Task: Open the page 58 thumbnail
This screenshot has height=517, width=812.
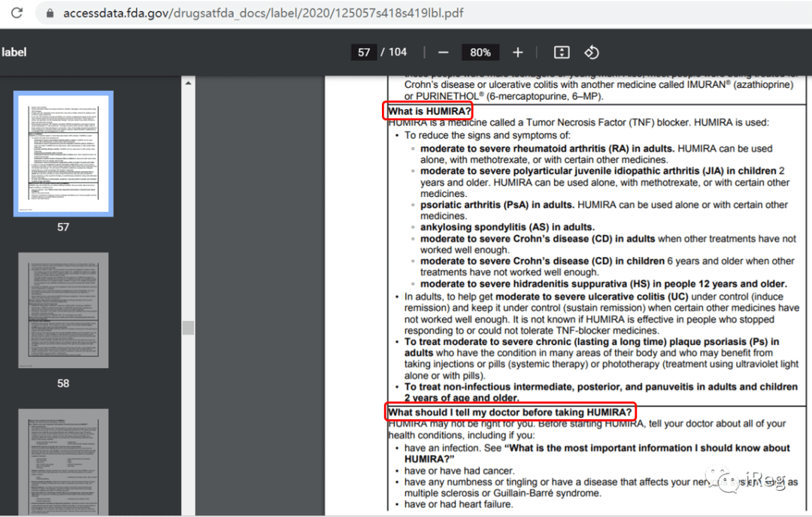Action: (x=63, y=310)
